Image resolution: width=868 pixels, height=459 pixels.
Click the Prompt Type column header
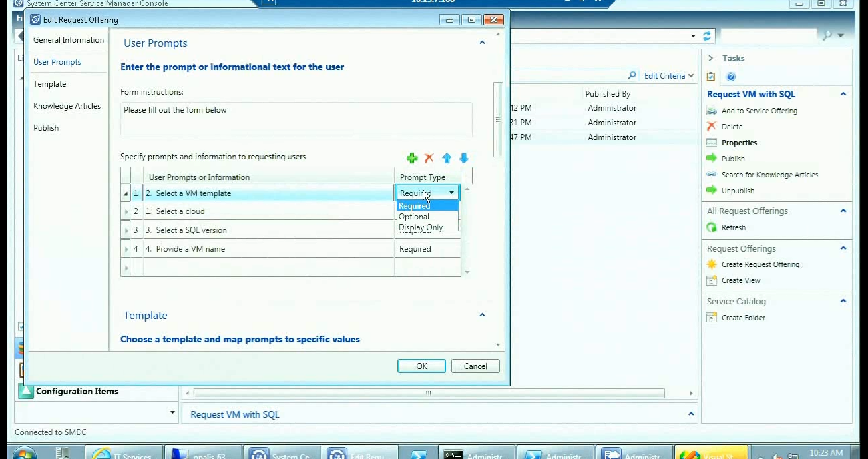point(427,177)
